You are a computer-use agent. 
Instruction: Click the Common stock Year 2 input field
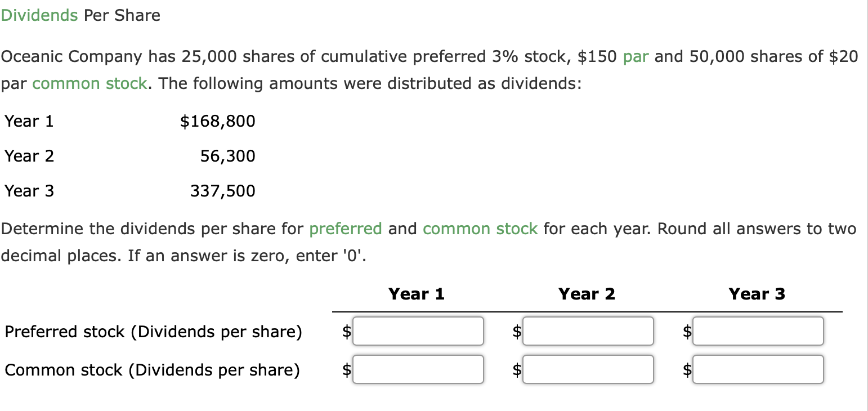[588, 369]
